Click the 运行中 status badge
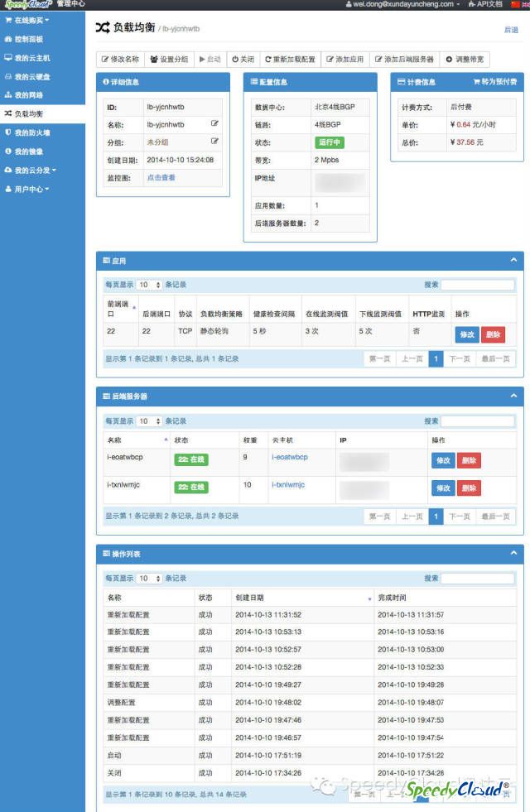This screenshot has width=530, height=812. 330,142
